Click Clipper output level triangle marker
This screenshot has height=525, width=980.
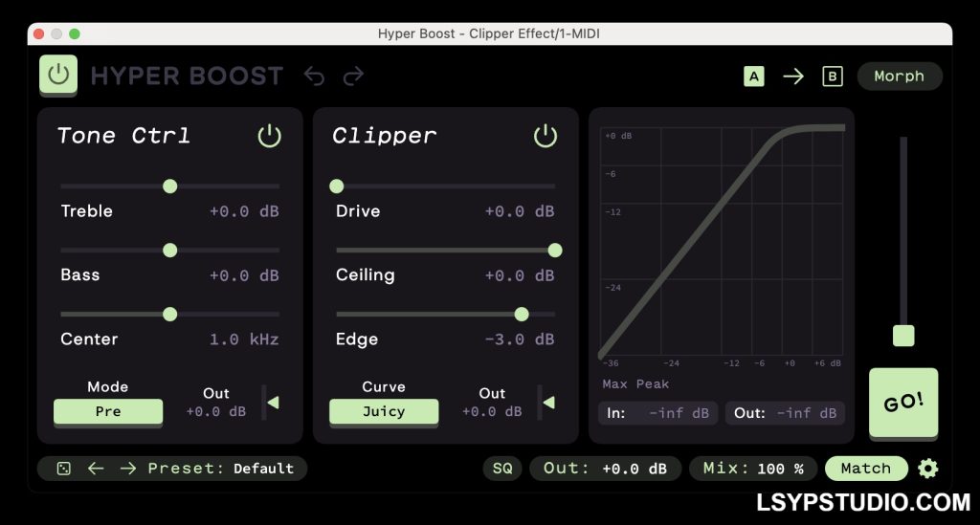coord(548,403)
